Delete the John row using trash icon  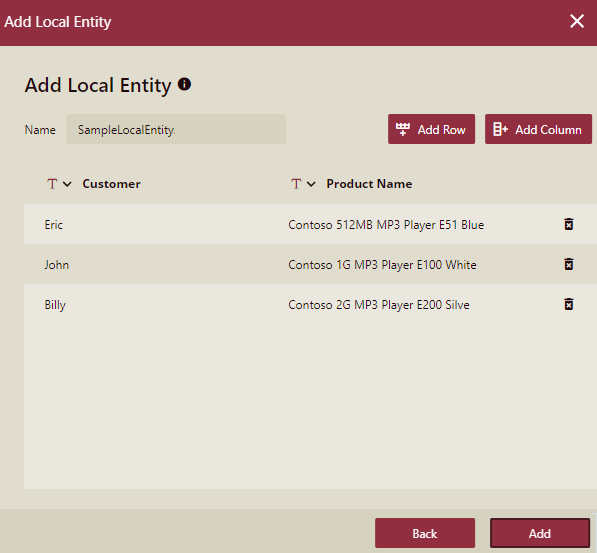click(568, 264)
